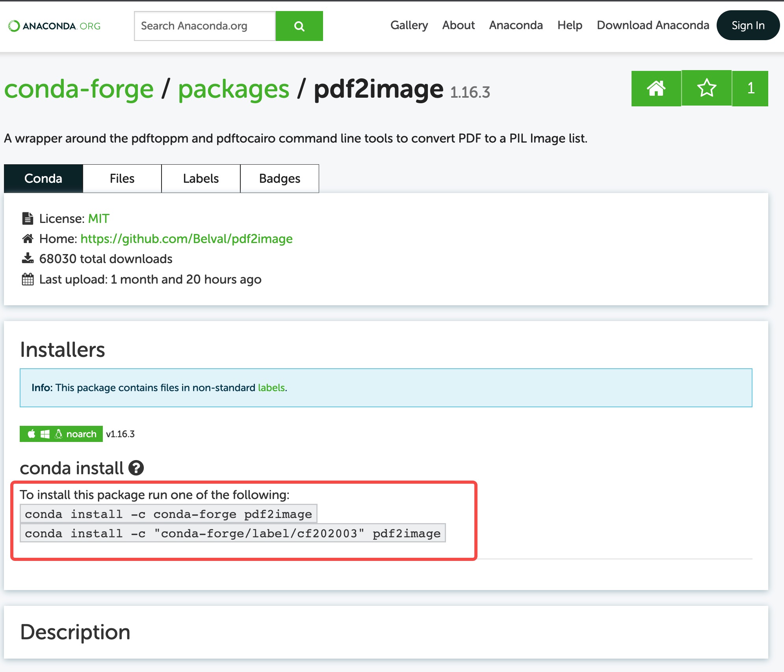Open the Badges tab

[280, 178]
